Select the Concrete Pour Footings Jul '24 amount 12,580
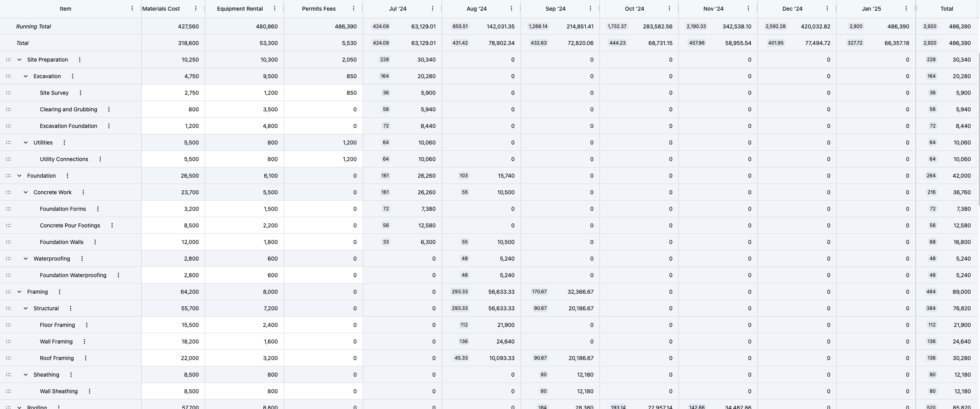The width and height of the screenshot is (980, 409). click(x=427, y=225)
